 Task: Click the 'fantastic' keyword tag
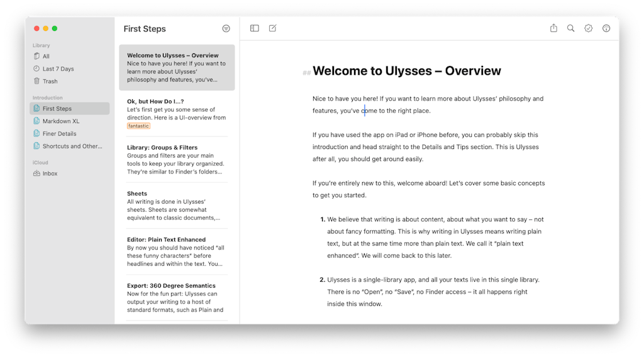tap(138, 126)
